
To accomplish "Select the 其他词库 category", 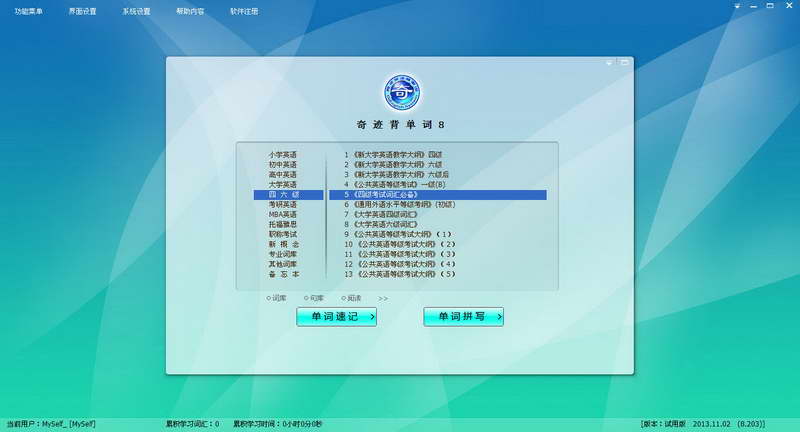I will click(x=283, y=264).
